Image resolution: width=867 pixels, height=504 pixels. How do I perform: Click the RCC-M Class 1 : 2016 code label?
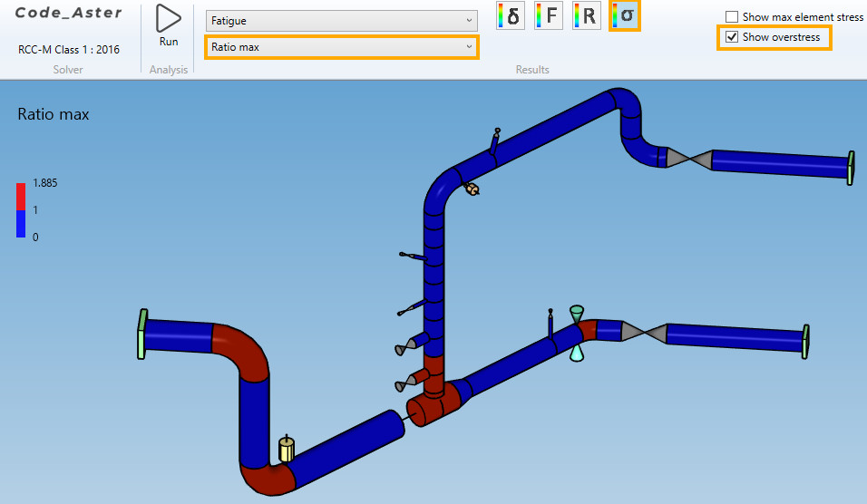[x=68, y=50]
